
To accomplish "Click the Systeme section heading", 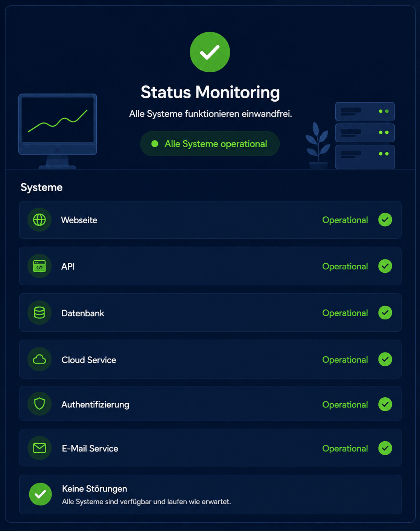I will click(x=41, y=187).
